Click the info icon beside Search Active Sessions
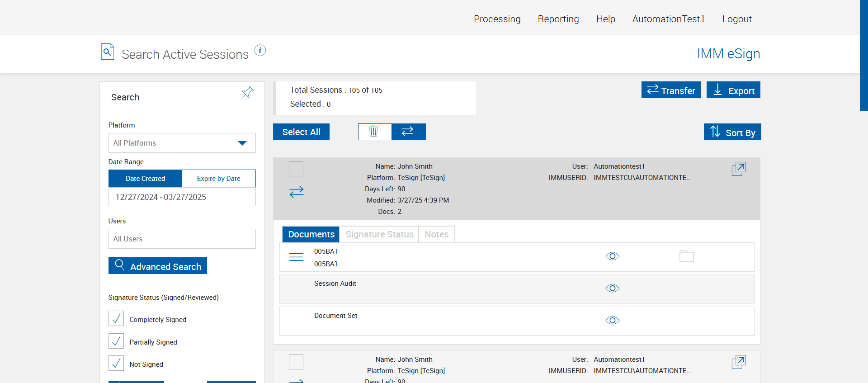This screenshot has height=383, width=868. click(x=260, y=50)
